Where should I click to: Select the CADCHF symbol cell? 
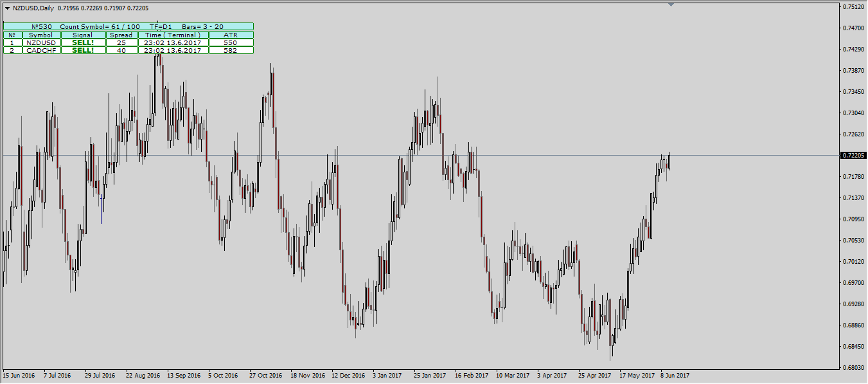pyautogui.click(x=41, y=50)
